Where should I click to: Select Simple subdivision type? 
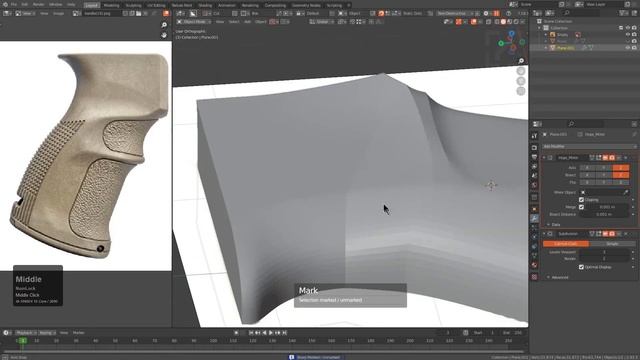(x=612, y=244)
